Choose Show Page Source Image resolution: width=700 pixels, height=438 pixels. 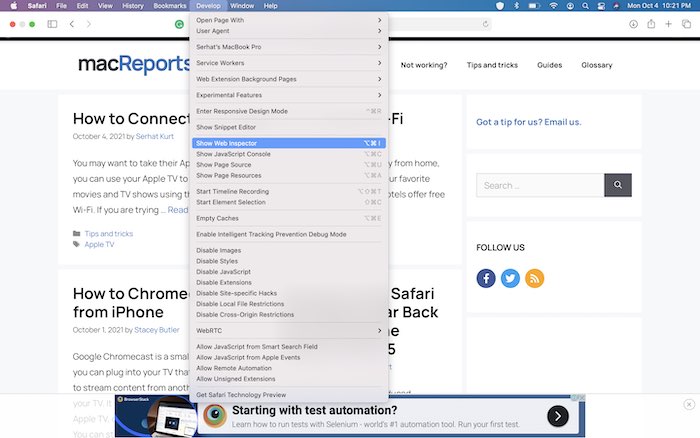coord(289,165)
